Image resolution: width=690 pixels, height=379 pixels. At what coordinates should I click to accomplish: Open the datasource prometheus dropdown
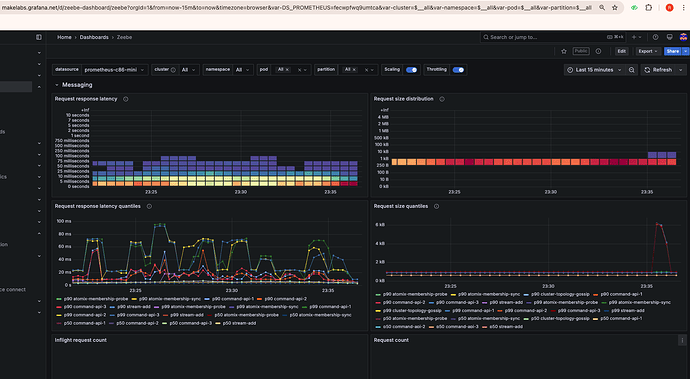coord(114,70)
